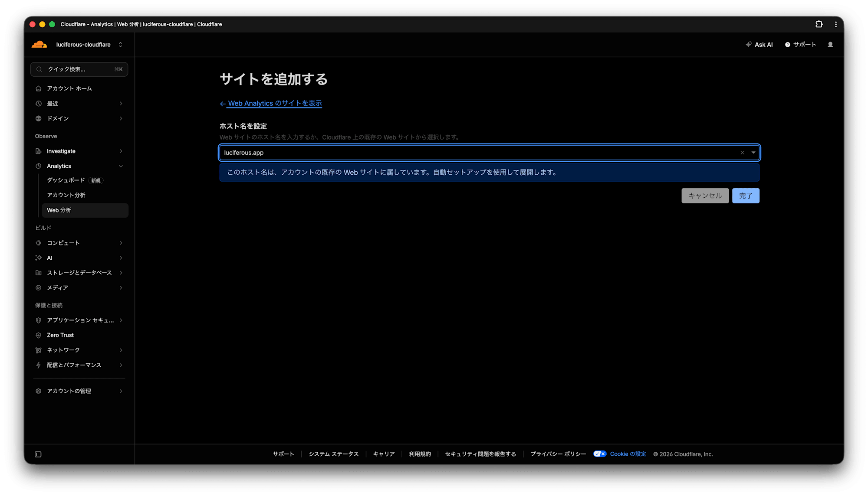Go back via Web Analytics のサイトを表示 link

[275, 103]
